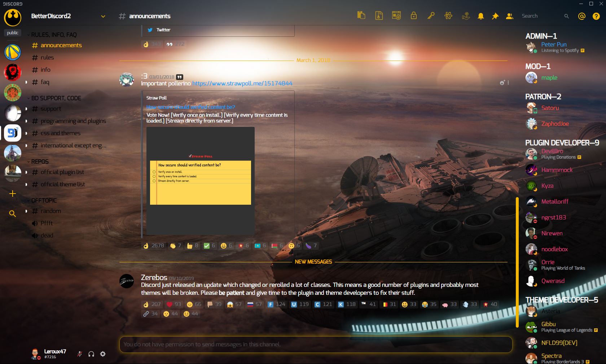Toggle the green checkmark reaction with 6
This screenshot has width=606, height=364.
[209, 245]
